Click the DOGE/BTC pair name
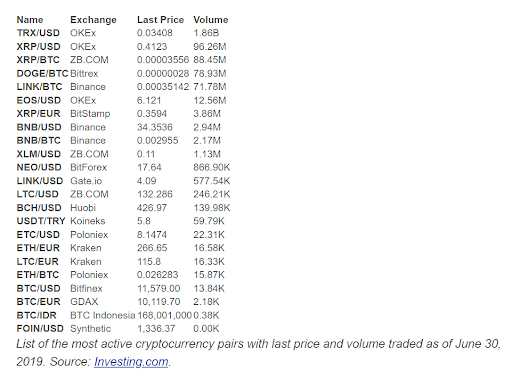Screen dimensions: 512x379 pos(42,73)
